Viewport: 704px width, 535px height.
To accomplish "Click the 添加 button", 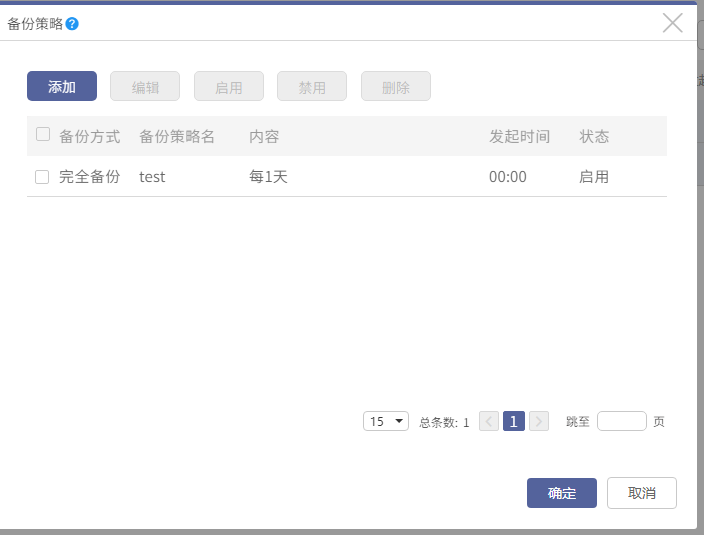I will pos(62,86).
